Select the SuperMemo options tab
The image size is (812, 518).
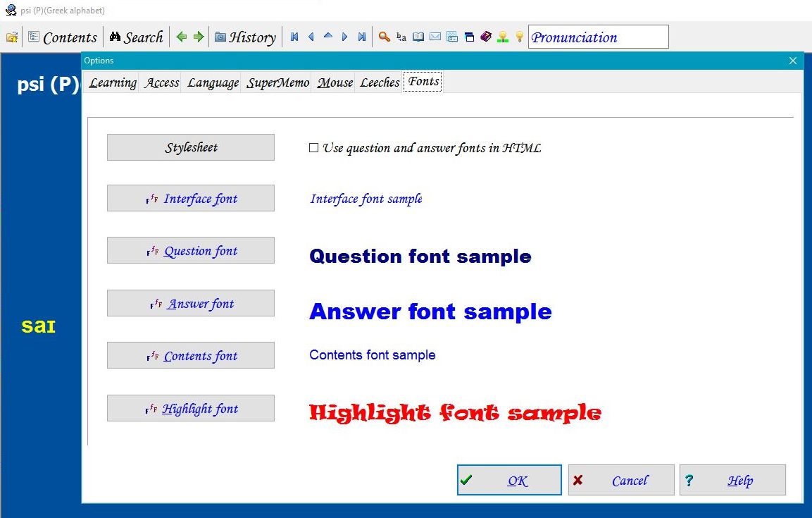[x=277, y=82]
